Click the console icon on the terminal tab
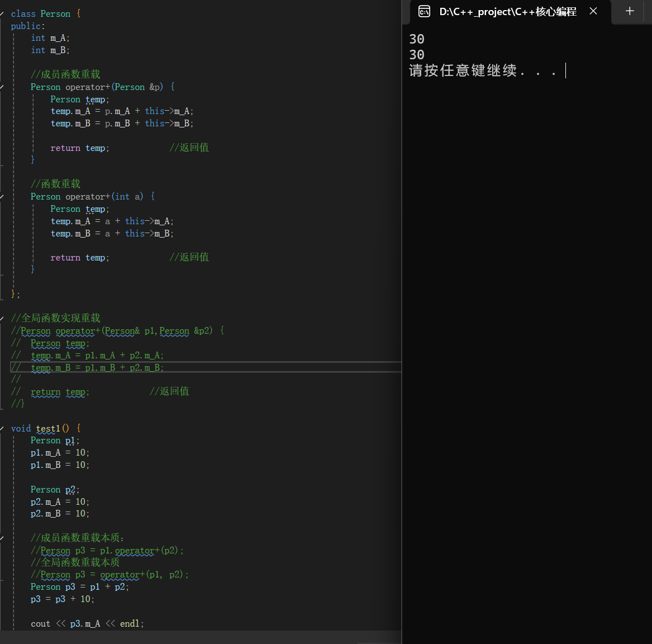 tap(424, 11)
